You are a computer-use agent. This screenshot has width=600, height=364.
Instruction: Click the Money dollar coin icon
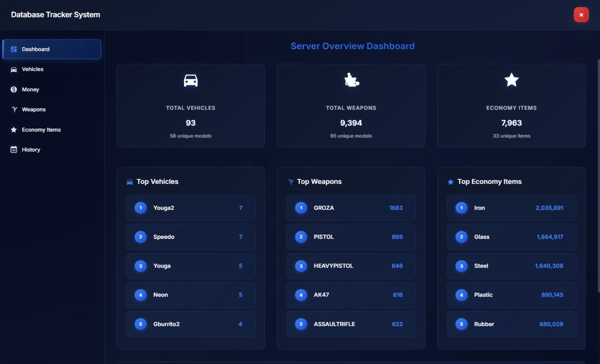point(14,90)
